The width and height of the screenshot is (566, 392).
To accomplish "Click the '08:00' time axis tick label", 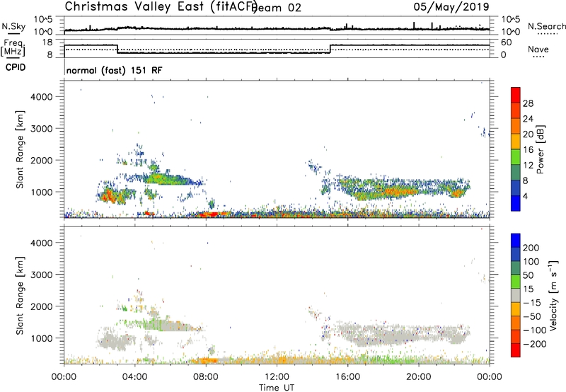I will click(206, 377).
